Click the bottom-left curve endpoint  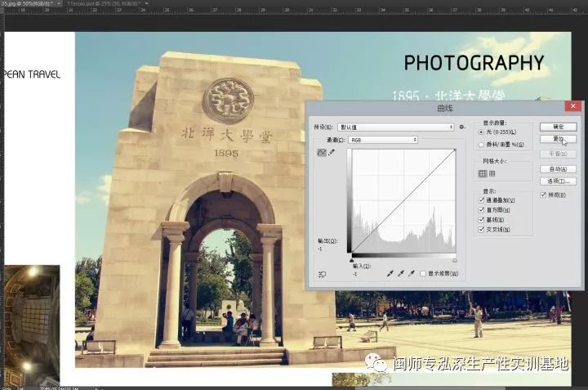coord(352,252)
